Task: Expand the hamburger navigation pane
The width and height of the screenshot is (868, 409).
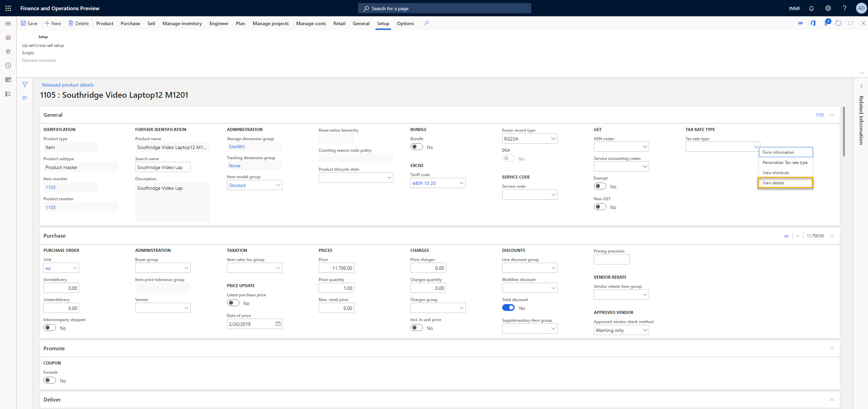Action: click(8, 23)
